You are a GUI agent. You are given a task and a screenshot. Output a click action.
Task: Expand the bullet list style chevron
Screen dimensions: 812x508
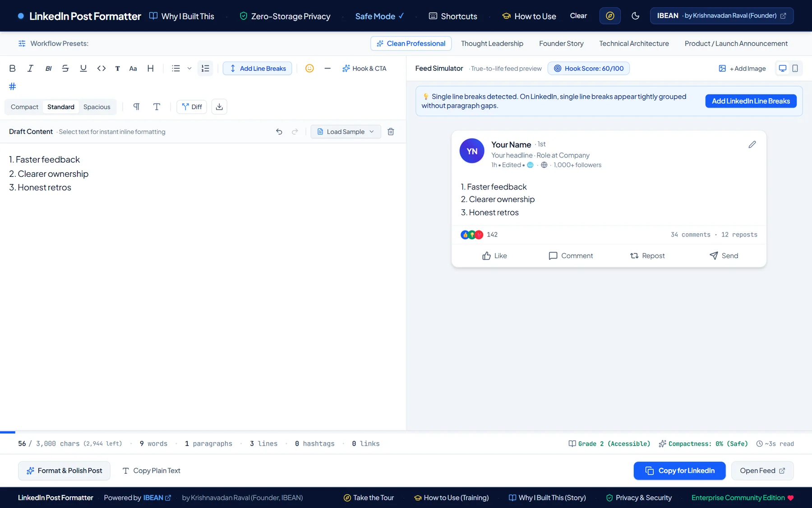189,69
